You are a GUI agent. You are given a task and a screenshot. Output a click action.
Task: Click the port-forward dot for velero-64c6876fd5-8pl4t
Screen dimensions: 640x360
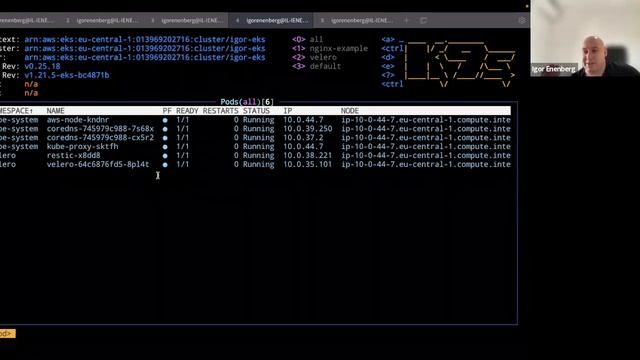(x=165, y=165)
